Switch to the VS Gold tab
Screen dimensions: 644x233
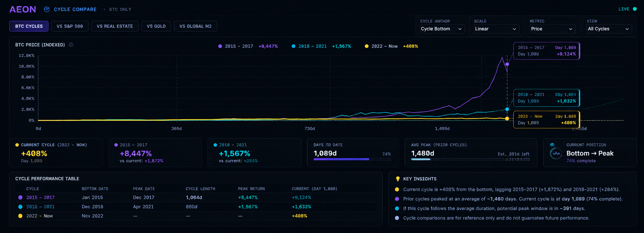pyautogui.click(x=156, y=26)
